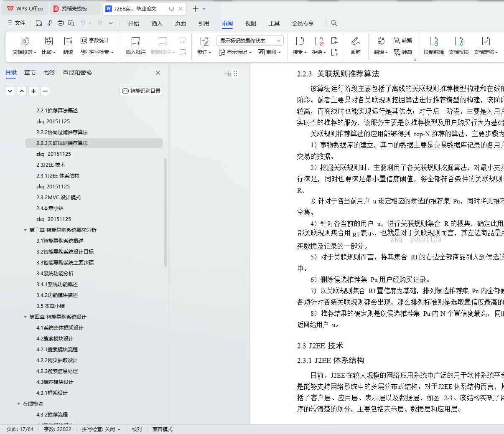This screenshot has height=434, width=504.
Task: Open 字数统计 word count
Action: [95, 41]
